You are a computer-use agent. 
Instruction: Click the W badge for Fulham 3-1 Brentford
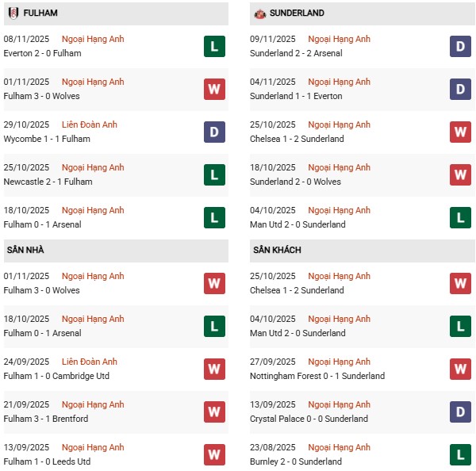tap(214, 412)
